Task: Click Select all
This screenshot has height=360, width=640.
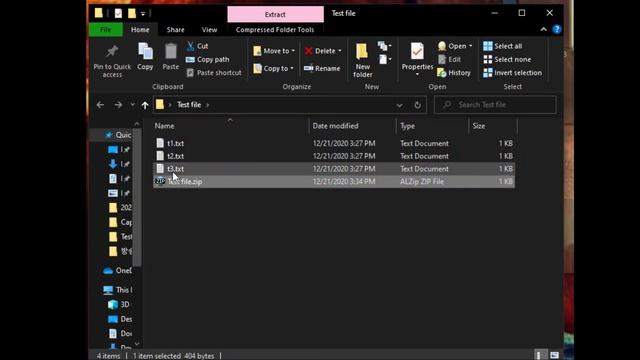Action: (x=502, y=46)
